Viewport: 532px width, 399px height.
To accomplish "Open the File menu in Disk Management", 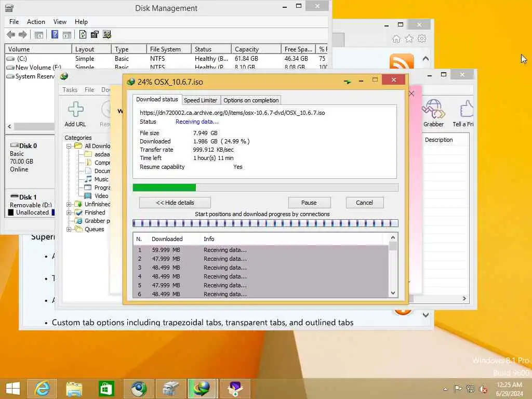I will click(x=14, y=22).
